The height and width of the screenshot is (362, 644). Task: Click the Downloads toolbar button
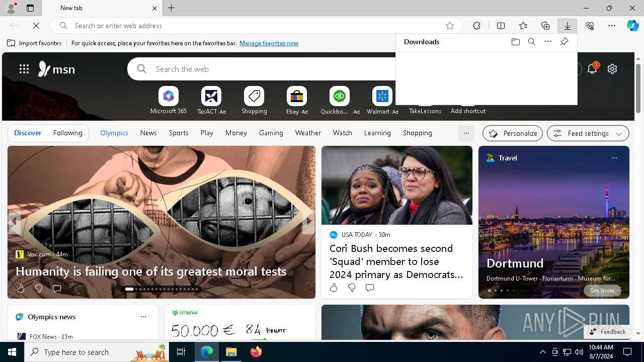pos(567,26)
